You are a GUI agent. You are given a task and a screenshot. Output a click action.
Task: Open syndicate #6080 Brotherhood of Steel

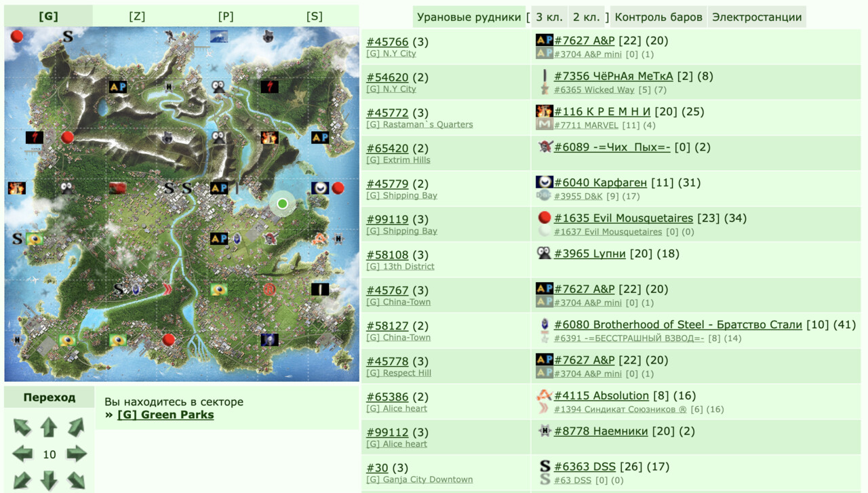(x=678, y=324)
